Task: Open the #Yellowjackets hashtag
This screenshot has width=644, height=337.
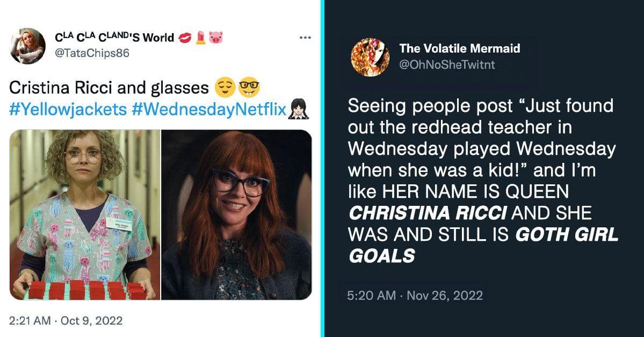Action: [x=68, y=109]
